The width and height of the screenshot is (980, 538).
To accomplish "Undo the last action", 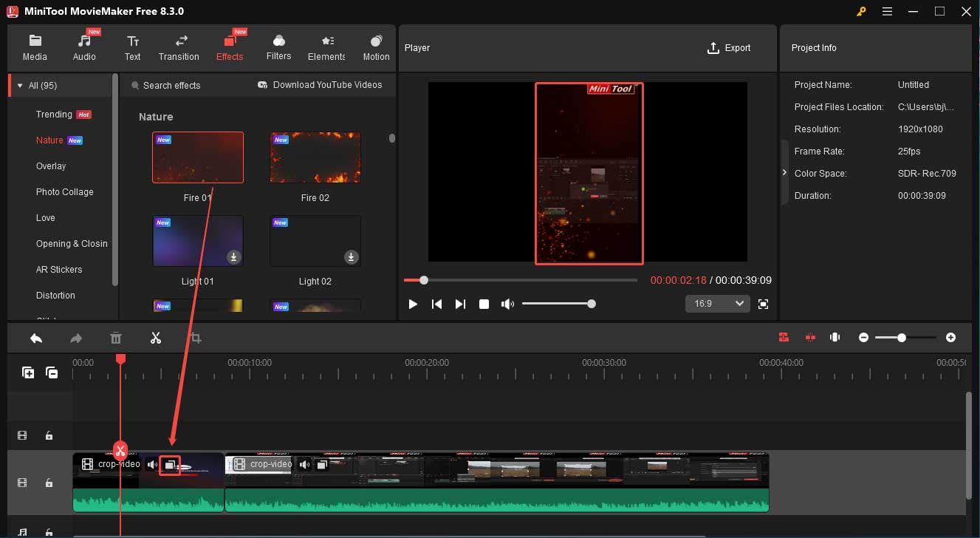I will [x=36, y=338].
